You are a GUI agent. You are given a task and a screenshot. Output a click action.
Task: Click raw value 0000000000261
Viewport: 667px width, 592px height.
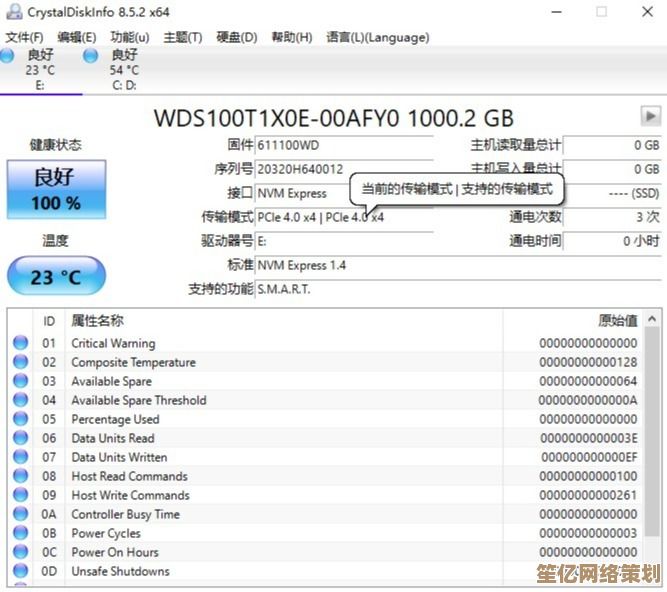coord(588,495)
